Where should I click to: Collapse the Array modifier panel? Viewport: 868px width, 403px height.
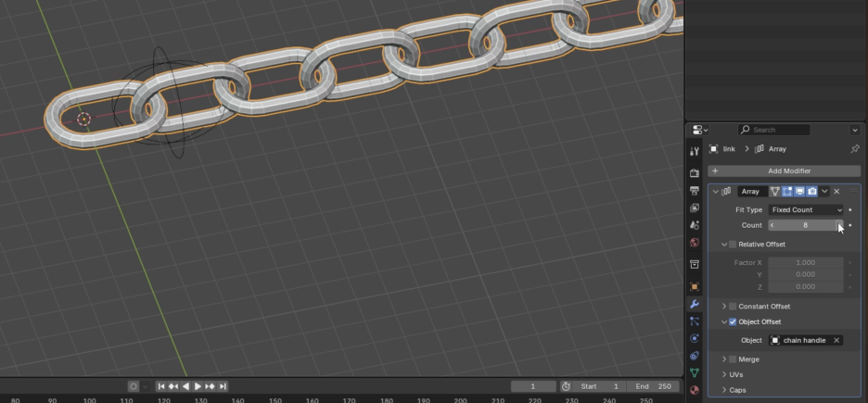click(715, 191)
